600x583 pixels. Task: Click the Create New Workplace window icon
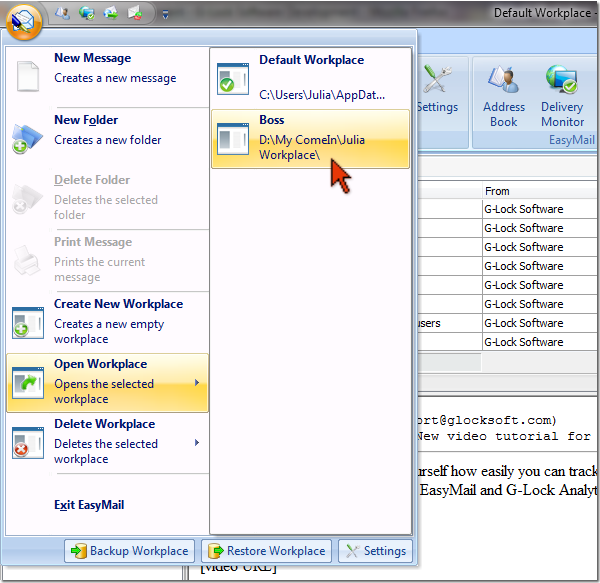point(28,322)
